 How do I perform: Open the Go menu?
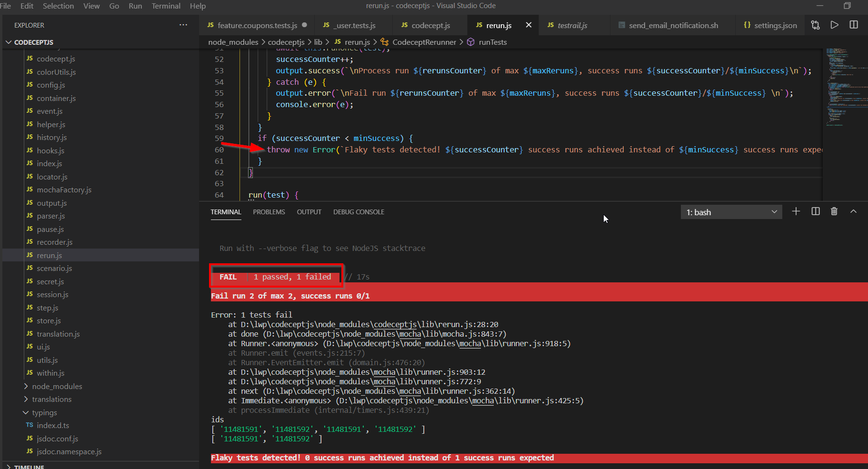point(114,6)
